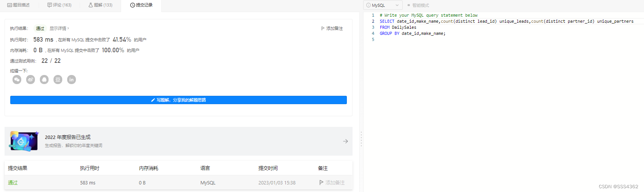Click 添加备注 in the submission table row
Viewport: 644px width, 192px height.
tap(332, 183)
